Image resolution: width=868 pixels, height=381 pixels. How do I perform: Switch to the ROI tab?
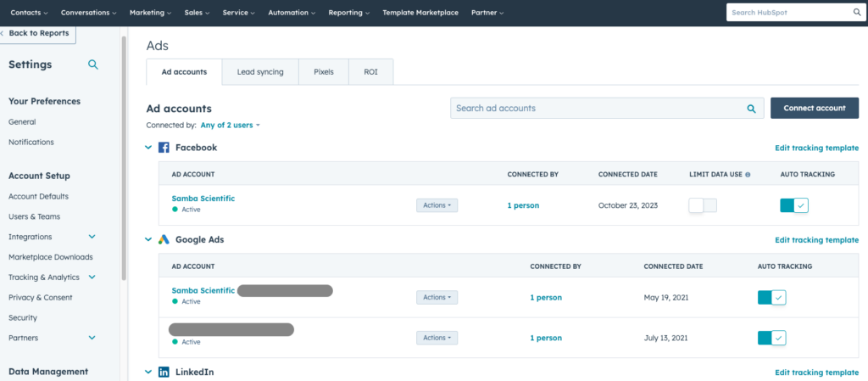coord(371,72)
